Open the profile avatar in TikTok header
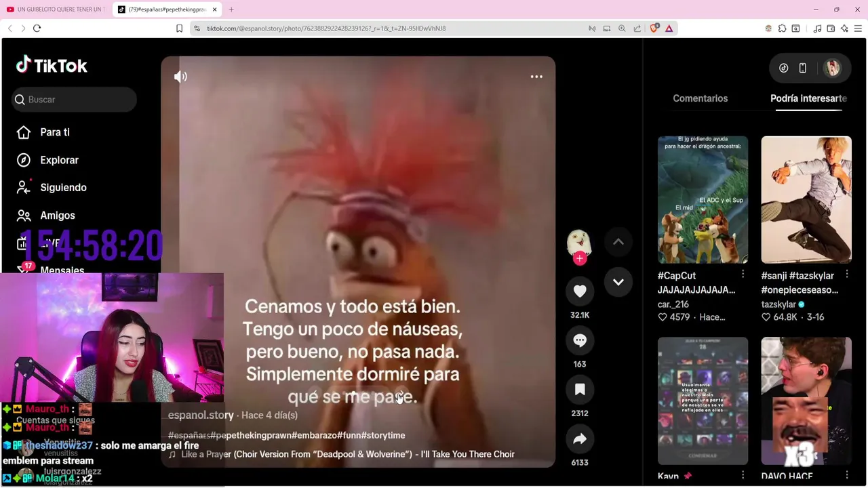The image size is (868, 488). 832,68
